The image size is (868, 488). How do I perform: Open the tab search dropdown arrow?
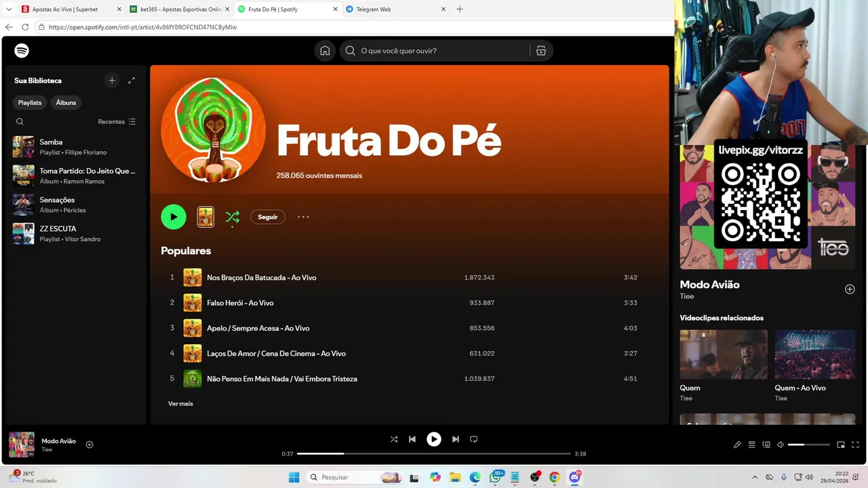coord(9,9)
